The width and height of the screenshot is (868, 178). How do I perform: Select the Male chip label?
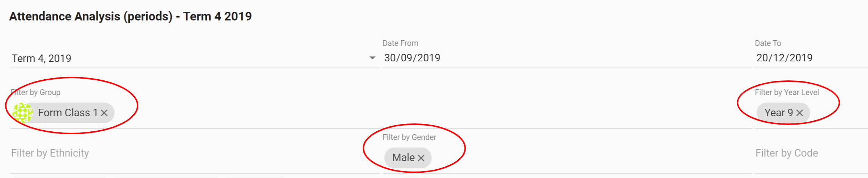click(403, 158)
